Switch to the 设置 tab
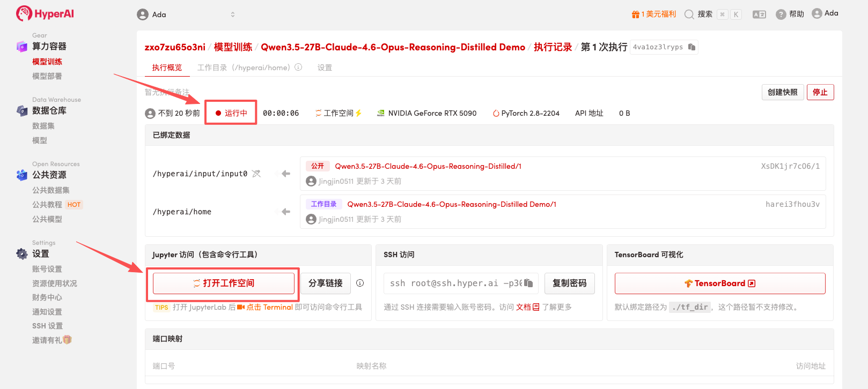This screenshot has height=389, width=868. click(325, 68)
